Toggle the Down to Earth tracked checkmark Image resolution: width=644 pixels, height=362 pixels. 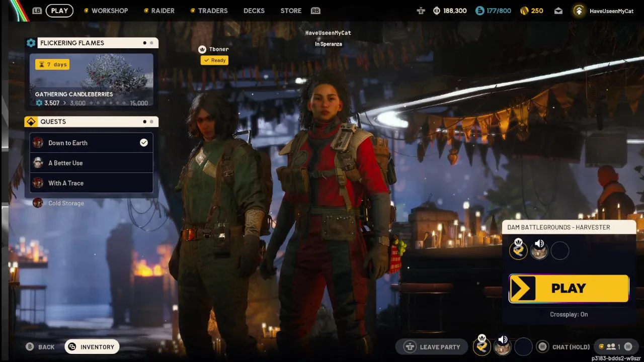(x=144, y=143)
